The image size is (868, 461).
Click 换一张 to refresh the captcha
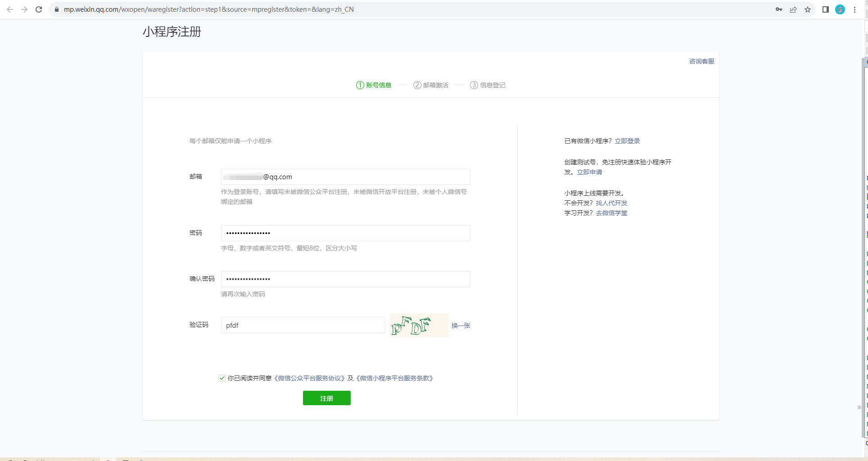click(x=461, y=325)
